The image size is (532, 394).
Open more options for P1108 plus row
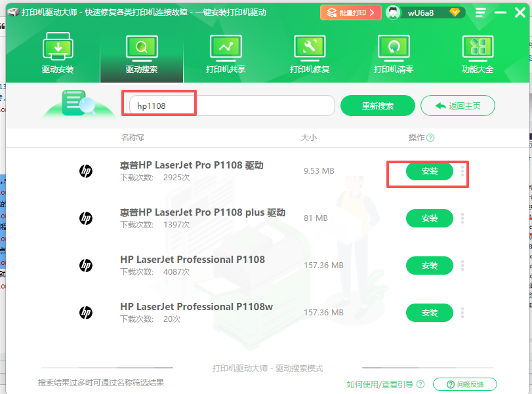(x=462, y=218)
